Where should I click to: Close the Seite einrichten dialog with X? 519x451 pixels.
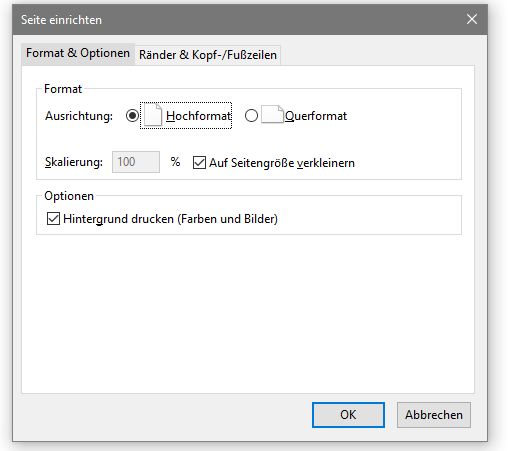point(472,19)
